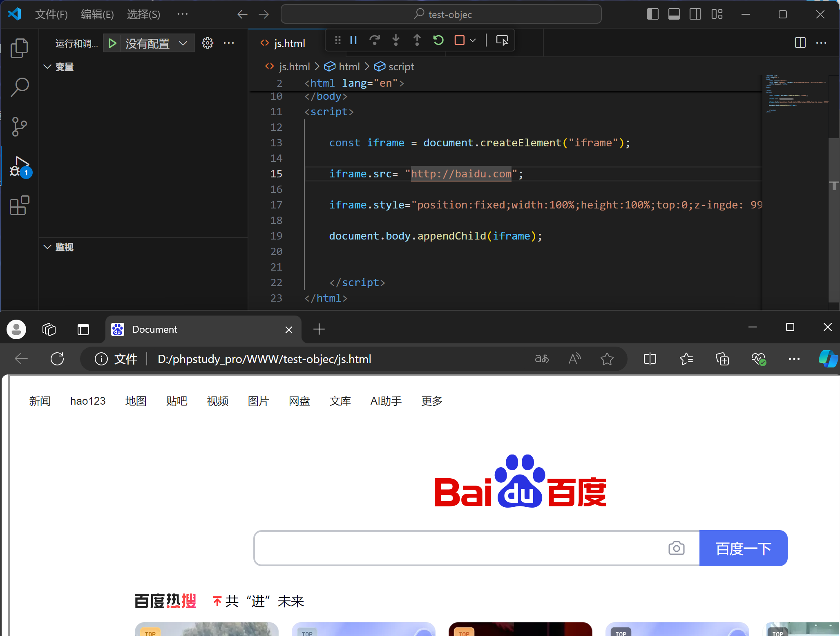Toggle Edge split screen

(650, 359)
